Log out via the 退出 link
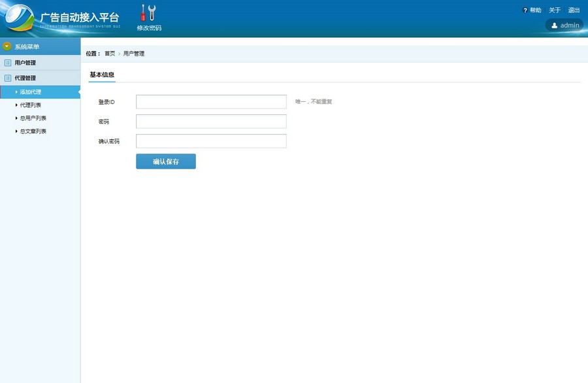Screen dimensions: 588x383 [574, 10]
